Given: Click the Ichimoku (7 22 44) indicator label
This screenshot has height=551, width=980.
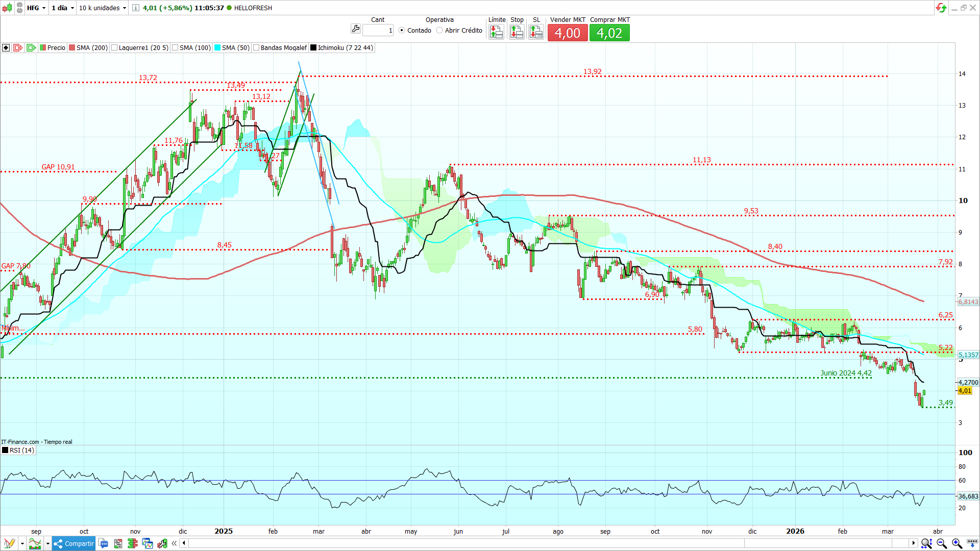Looking at the screenshot, I should [x=345, y=48].
